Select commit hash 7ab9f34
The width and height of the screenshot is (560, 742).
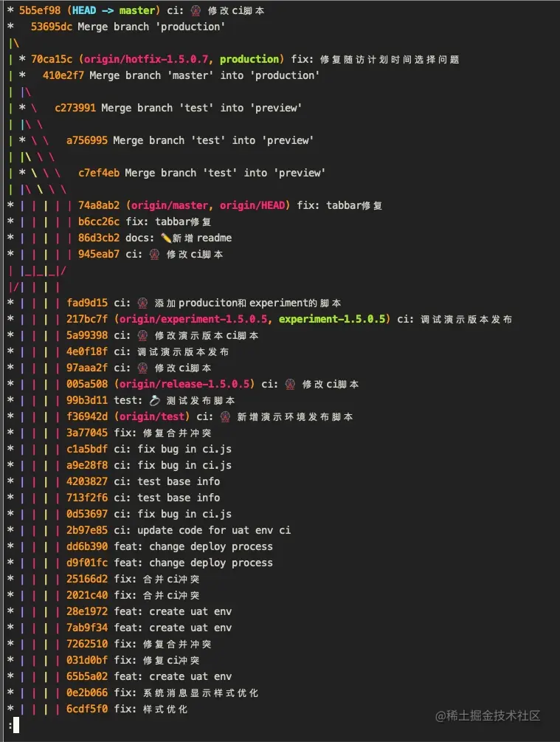pyautogui.click(x=87, y=628)
